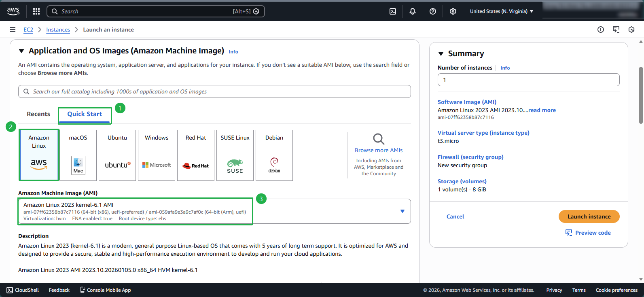Viewport: 644px width, 297px height.
Task: Click the magnifier icon in the AMI search field
Action: (26, 91)
